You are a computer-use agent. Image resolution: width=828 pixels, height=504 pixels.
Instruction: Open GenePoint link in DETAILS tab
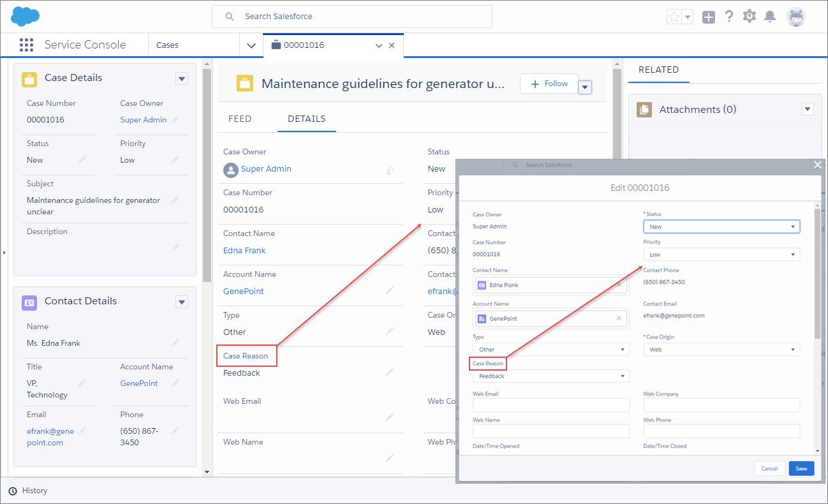click(x=244, y=291)
